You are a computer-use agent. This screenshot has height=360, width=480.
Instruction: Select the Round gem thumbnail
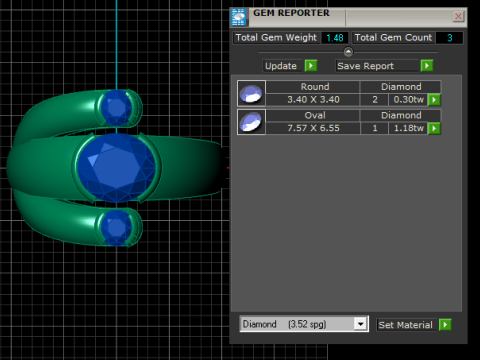coord(251,93)
